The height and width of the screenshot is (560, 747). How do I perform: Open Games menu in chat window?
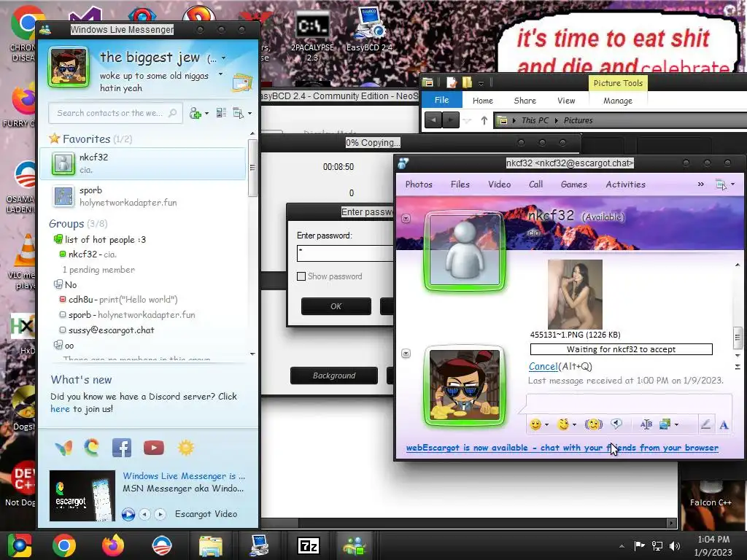click(574, 184)
